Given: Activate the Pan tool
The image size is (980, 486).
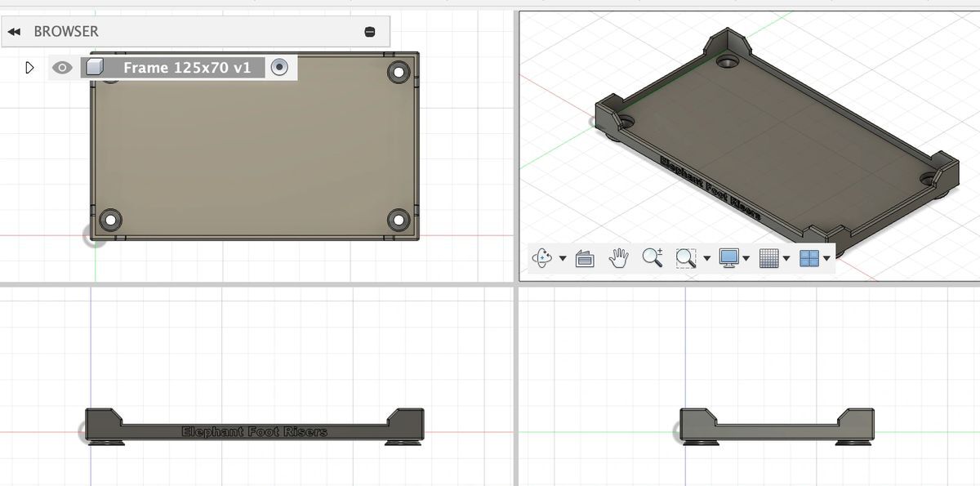Looking at the screenshot, I should click(x=619, y=258).
